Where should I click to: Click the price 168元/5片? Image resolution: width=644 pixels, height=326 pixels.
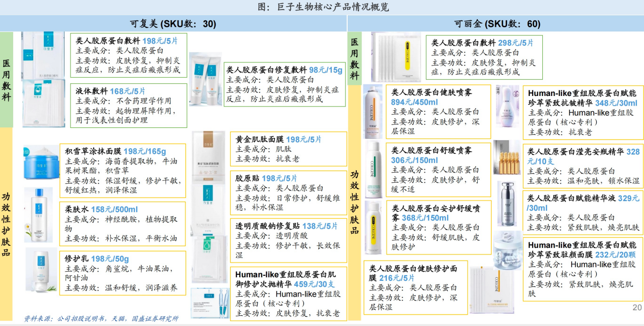128,91
